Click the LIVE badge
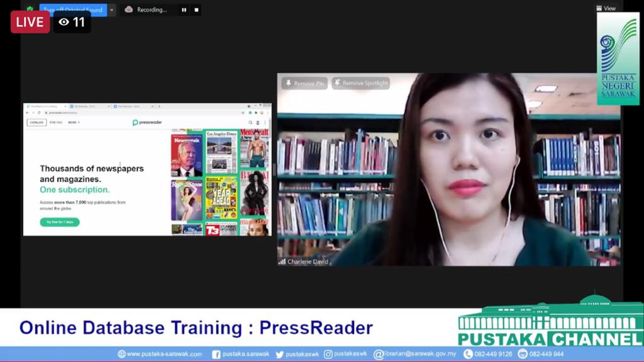This screenshot has height=362, width=644. (x=30, y=22)
